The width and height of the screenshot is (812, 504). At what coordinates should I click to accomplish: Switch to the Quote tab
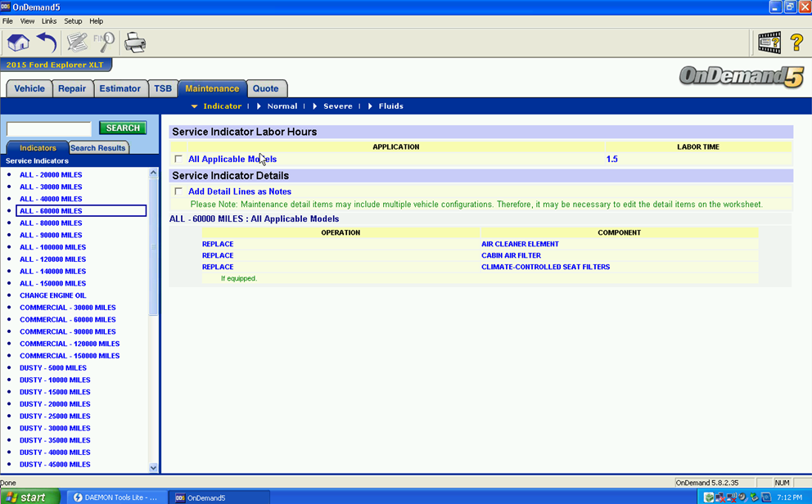click(266, 88)
